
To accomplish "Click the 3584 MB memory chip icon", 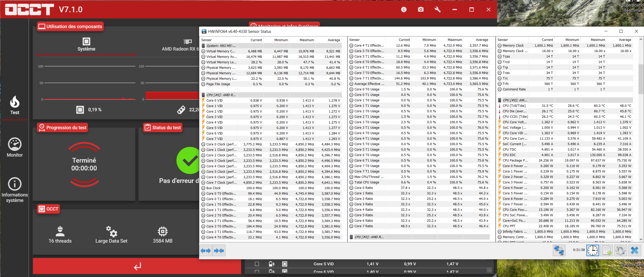I will pyautogui.click(x=163, y=231).
